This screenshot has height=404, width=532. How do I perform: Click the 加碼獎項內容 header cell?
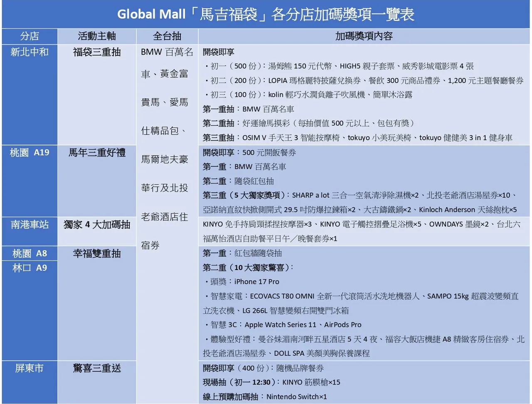364,36
